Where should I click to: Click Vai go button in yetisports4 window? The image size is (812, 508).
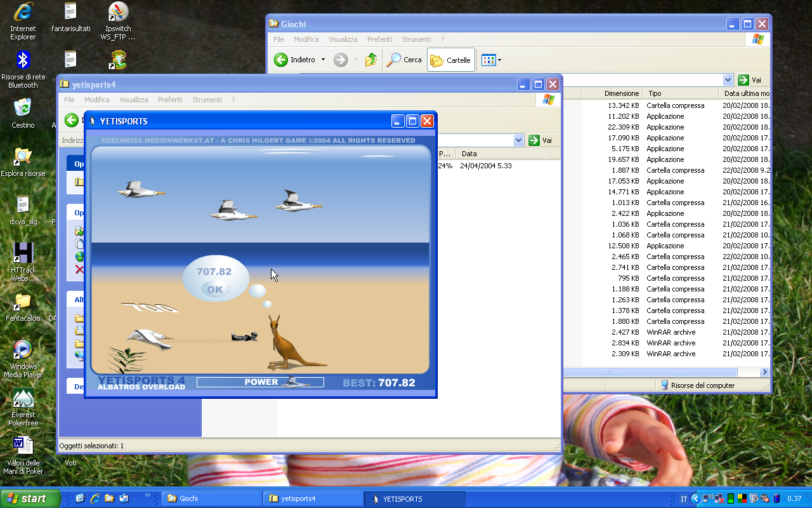pos(540,140)
